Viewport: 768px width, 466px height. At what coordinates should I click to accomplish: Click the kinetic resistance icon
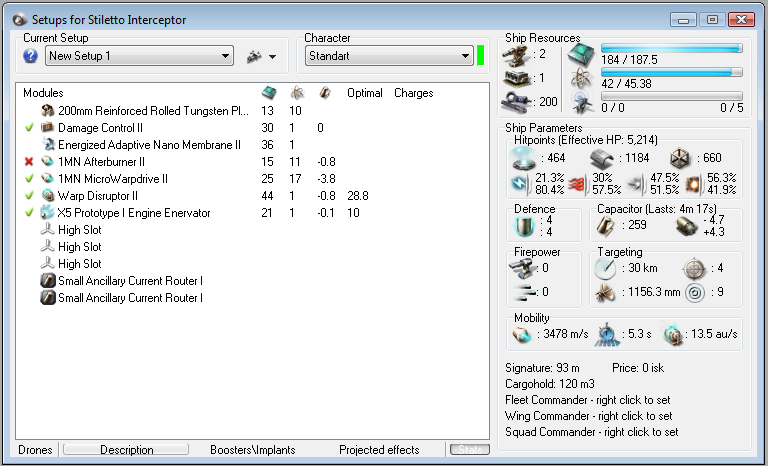pos(637,184)
